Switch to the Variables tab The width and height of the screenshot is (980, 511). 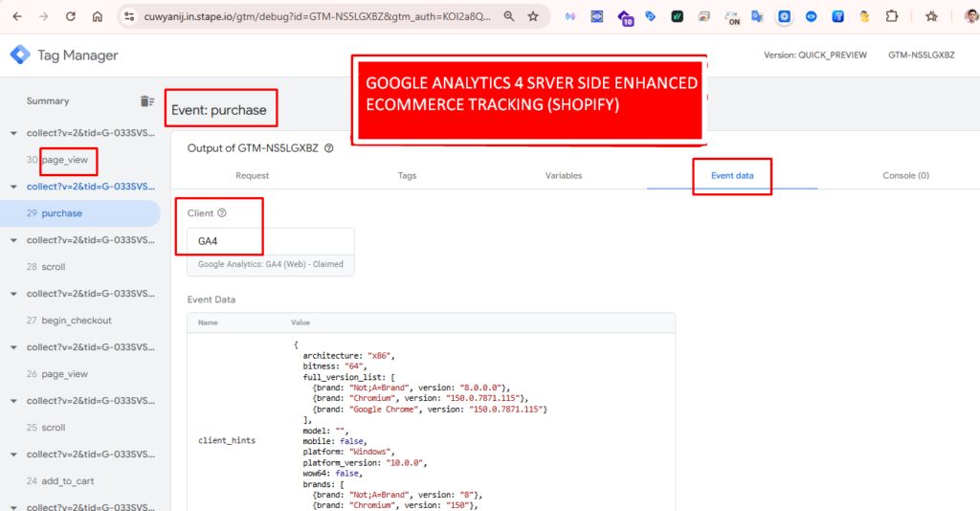(564, 175)
